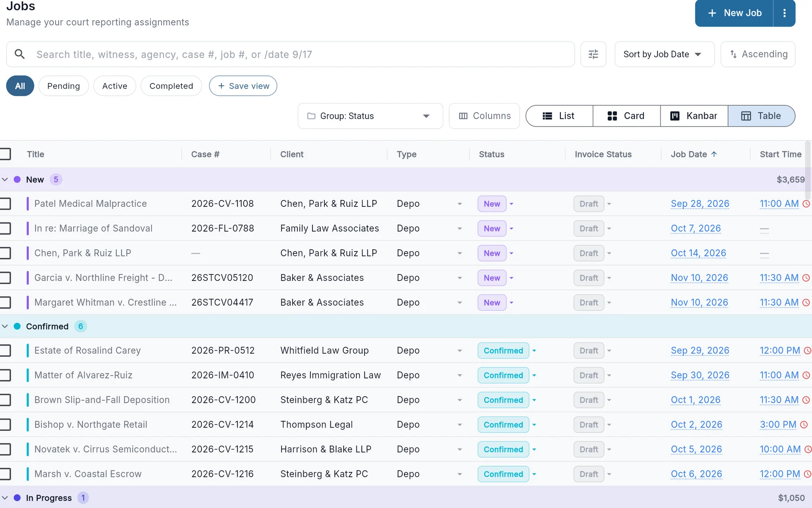Toggle the Ascending sort order button
Image resolution: width=812 pixels, height=508 pixels.
(x=758, y=54)
